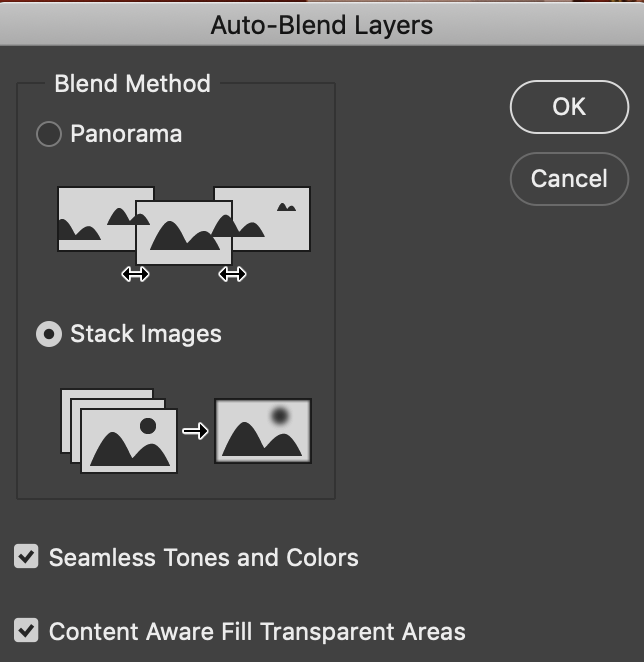Click right double-arrow overlap icon under panorama
Viewport: 644px width, 662px height.
point(232,274)
